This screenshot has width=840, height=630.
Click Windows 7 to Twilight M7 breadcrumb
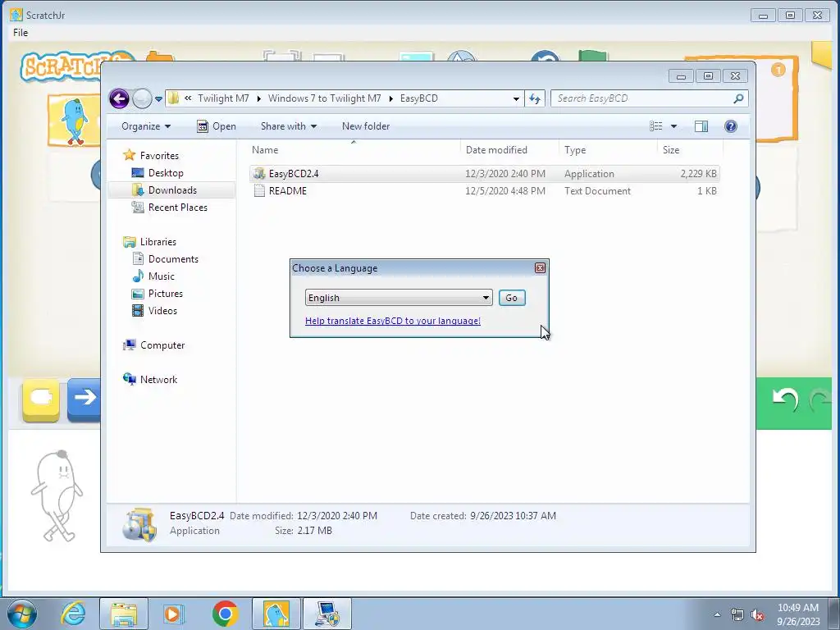[324, 98]
